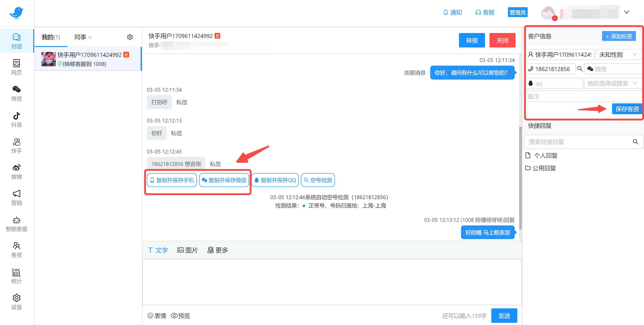Toggle message 预览 preview mode

click(x=180, y=316)
